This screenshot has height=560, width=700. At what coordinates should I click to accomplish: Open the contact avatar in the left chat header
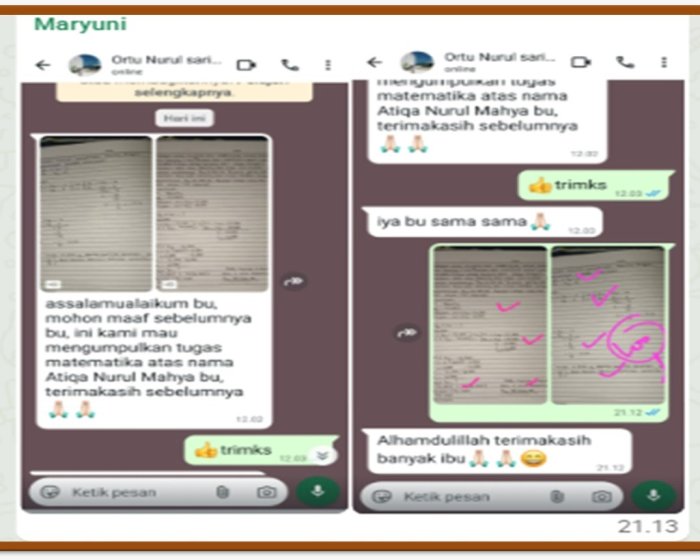pyautogui.click(x=85, y=65)
